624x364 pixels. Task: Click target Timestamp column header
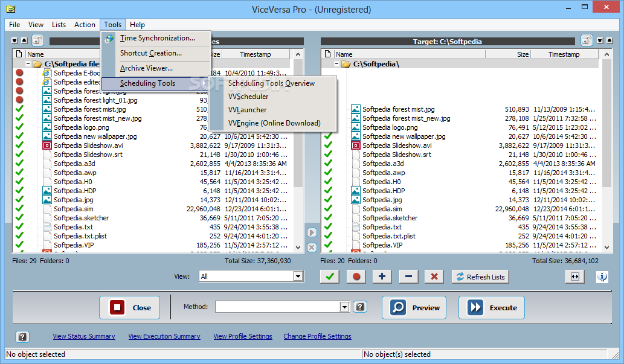564,54
